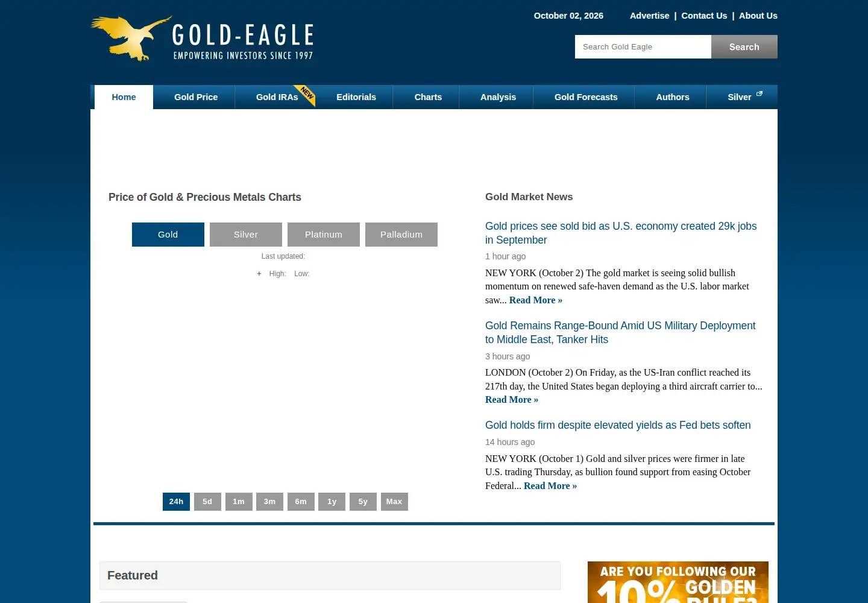Screen dimensions: 868x603
Task: Click the Search button
Action: (x=744, y=47)
